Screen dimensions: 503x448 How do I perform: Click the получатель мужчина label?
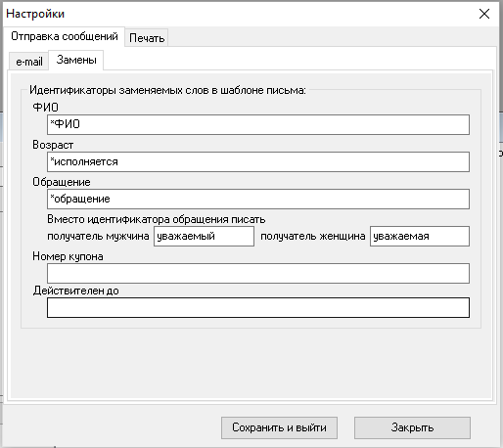tap(98, 236)
